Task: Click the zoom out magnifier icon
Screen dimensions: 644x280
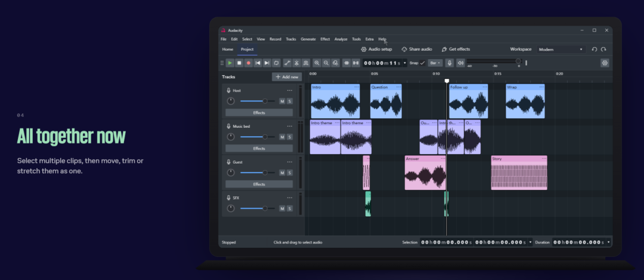Action: click(326, 63)
